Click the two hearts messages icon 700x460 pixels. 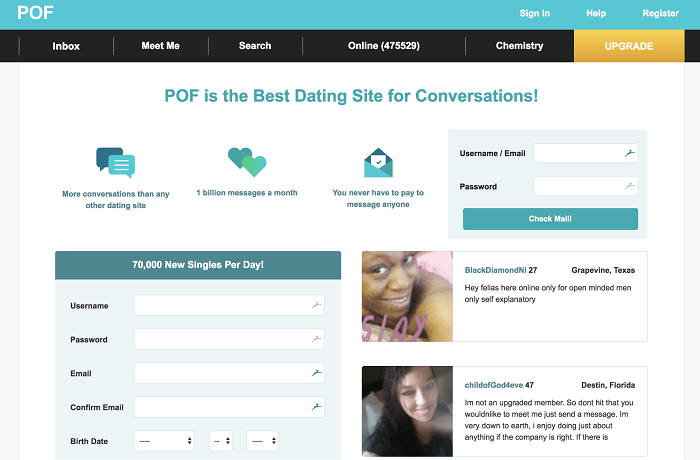tap(247, 162)
